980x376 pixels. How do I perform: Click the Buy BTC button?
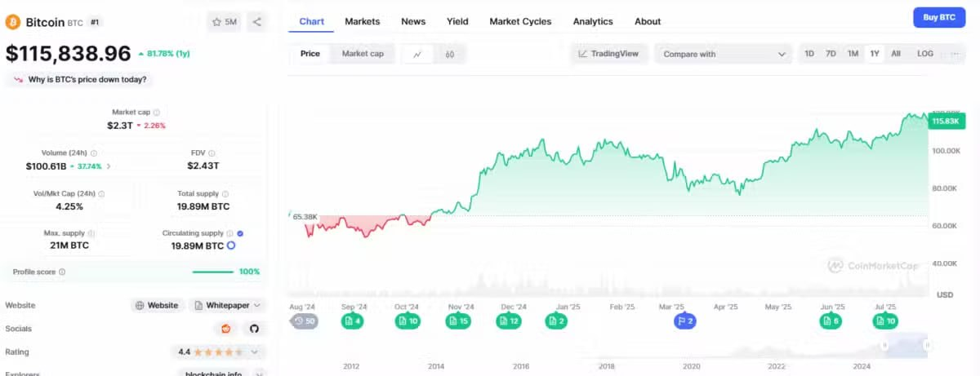939,17
